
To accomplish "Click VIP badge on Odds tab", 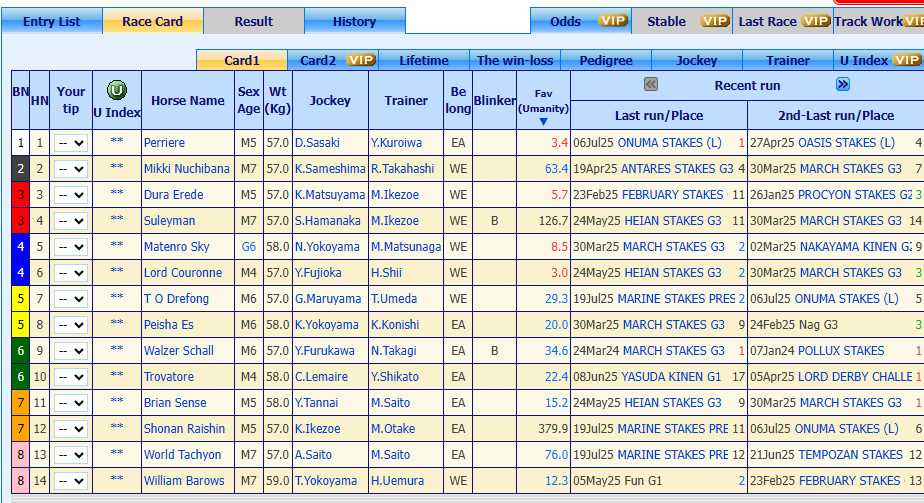I will [x=613, y=21].
